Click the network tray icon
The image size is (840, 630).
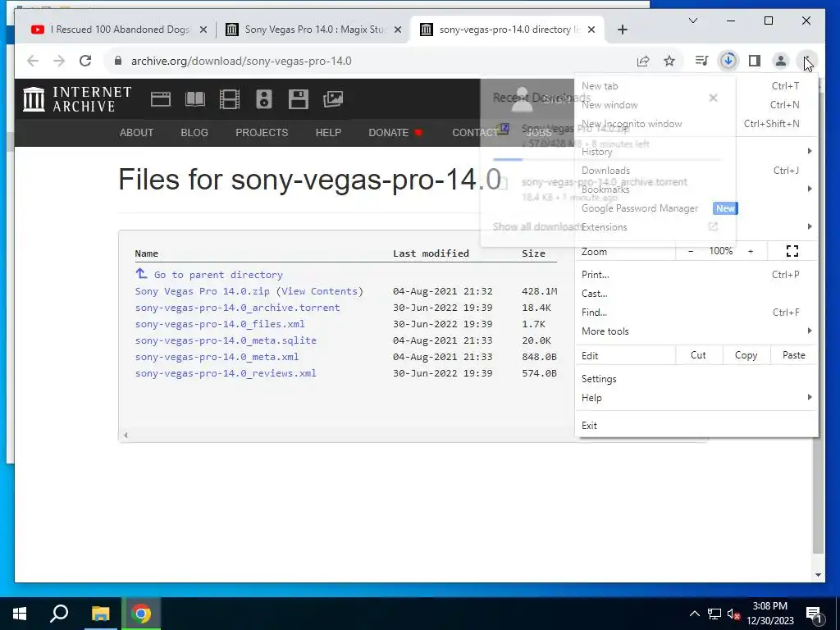(714, 614)
